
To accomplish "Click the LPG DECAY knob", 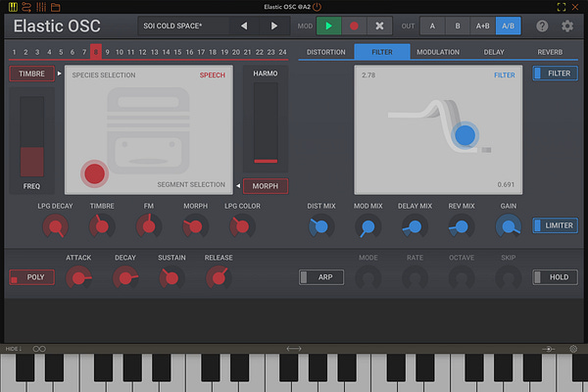I will (56, 226).
